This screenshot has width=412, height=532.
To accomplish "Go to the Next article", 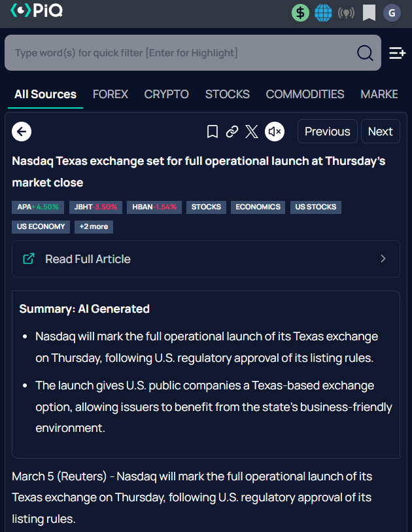I will pyautogui.click(x=381, y=132).
